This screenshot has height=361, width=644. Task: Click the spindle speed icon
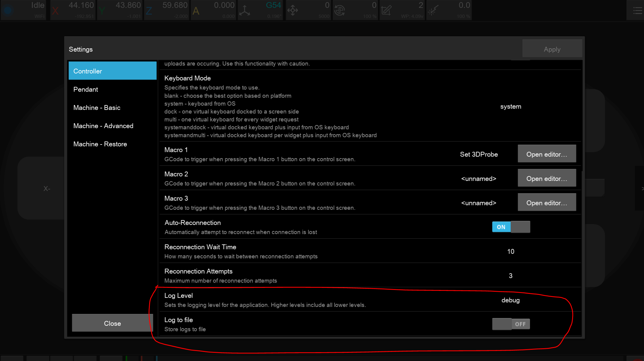coord(340,11)
